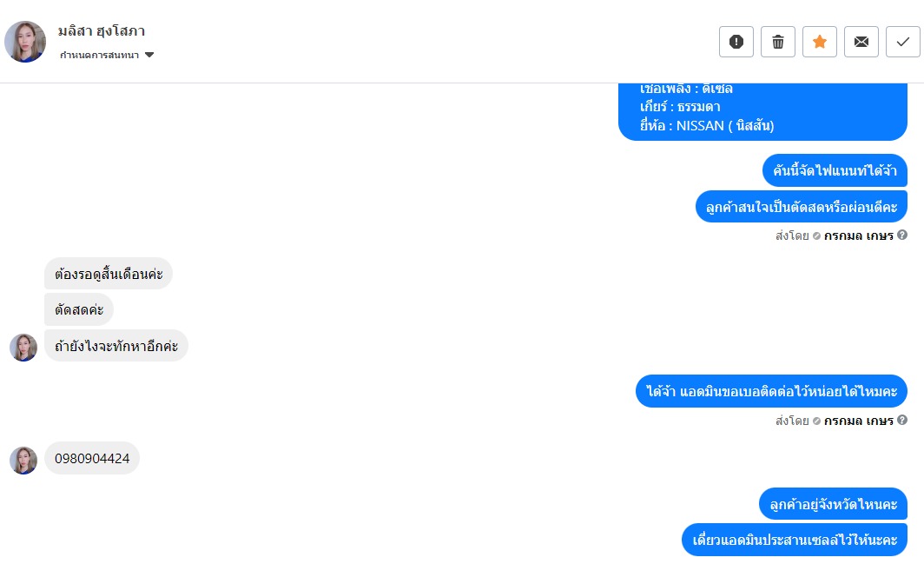The image size is (924, 564).
Task: Click help icon beside first กรกมล เกษร
Action: pyautogui.click(x=902, y=235)
